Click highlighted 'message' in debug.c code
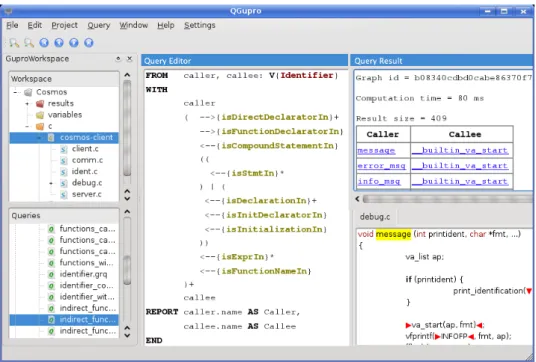The height and width of the screenshot is (362, 536). 393,234
